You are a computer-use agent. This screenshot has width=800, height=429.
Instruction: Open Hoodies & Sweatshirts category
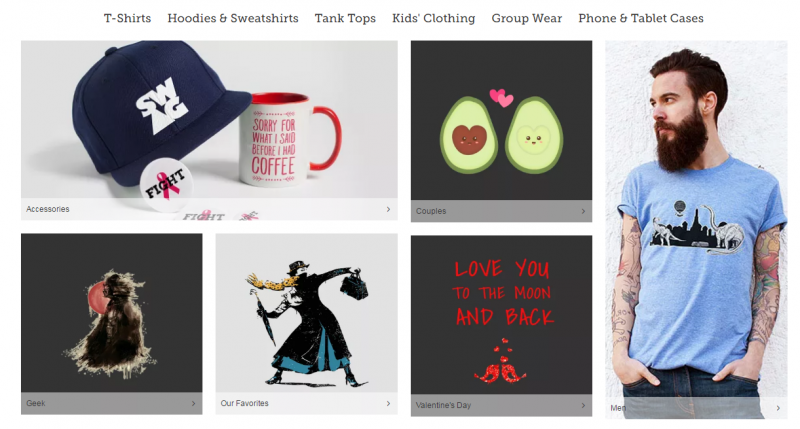point(233,18)
